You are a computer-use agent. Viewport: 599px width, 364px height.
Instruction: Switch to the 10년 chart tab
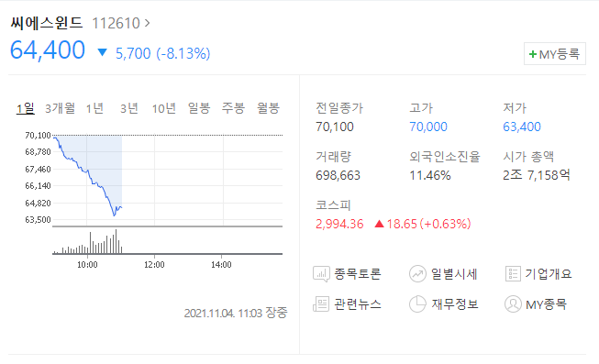point(164,108)
